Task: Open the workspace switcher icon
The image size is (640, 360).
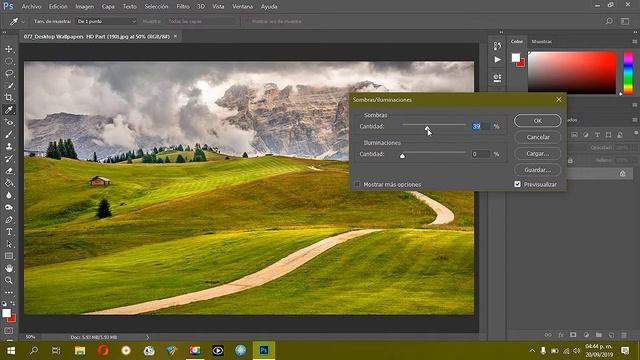Action: coord(625,21)
